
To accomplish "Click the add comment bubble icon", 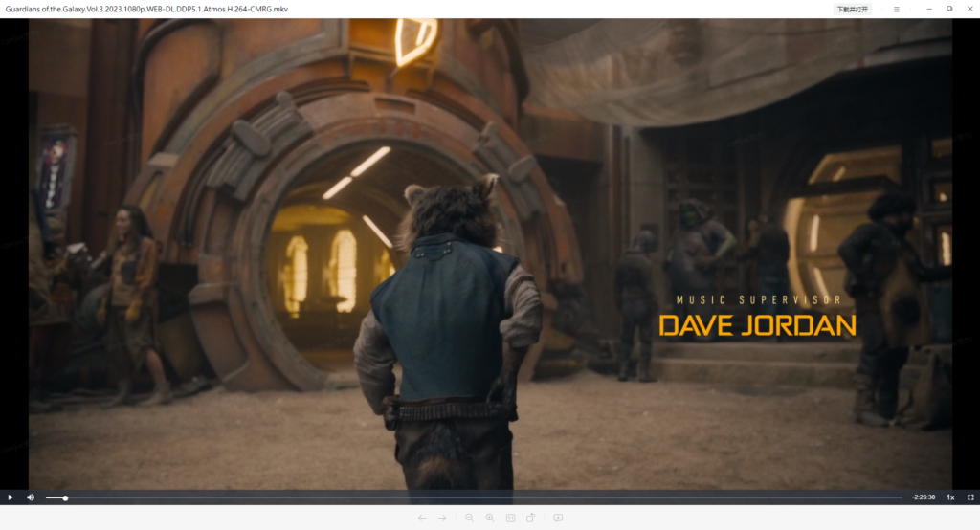I will pyautogui.click(x=558, y=518).
